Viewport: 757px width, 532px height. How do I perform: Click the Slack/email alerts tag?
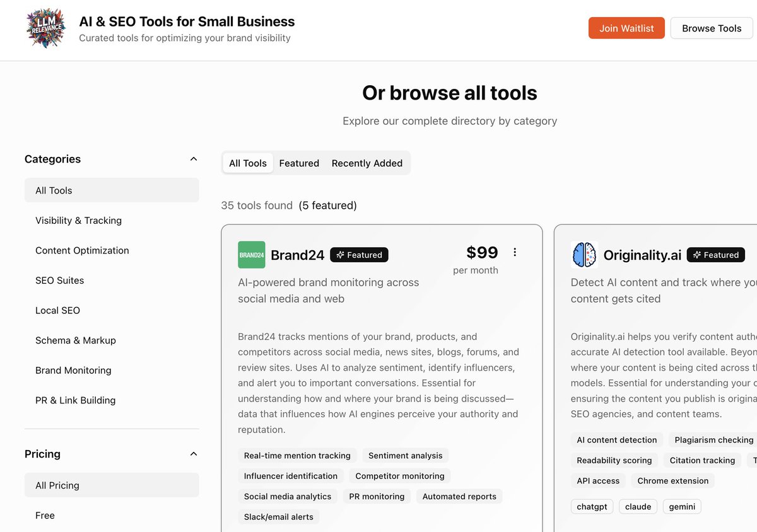click(x=279, y=517)
